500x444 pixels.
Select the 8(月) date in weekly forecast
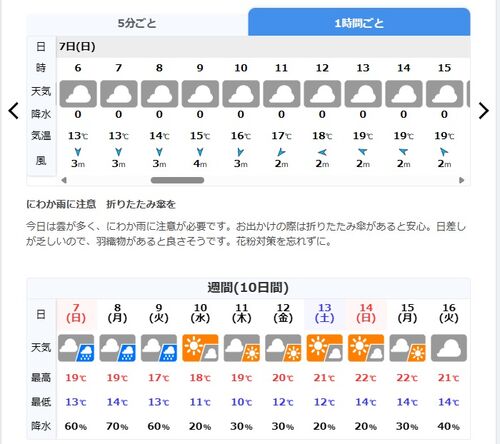pyautogui.click(x=117, y=313)
